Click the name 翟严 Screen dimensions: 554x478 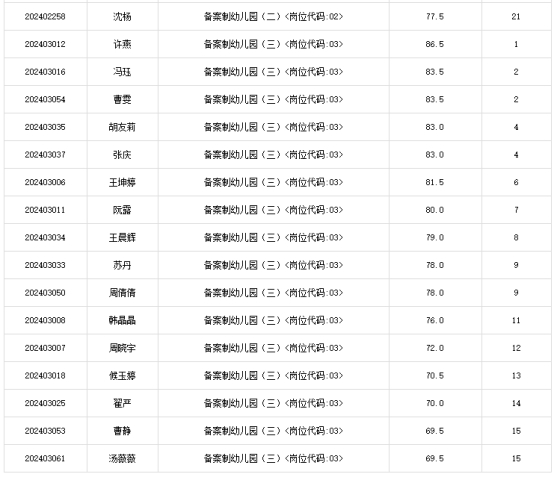tap(122, 403)
